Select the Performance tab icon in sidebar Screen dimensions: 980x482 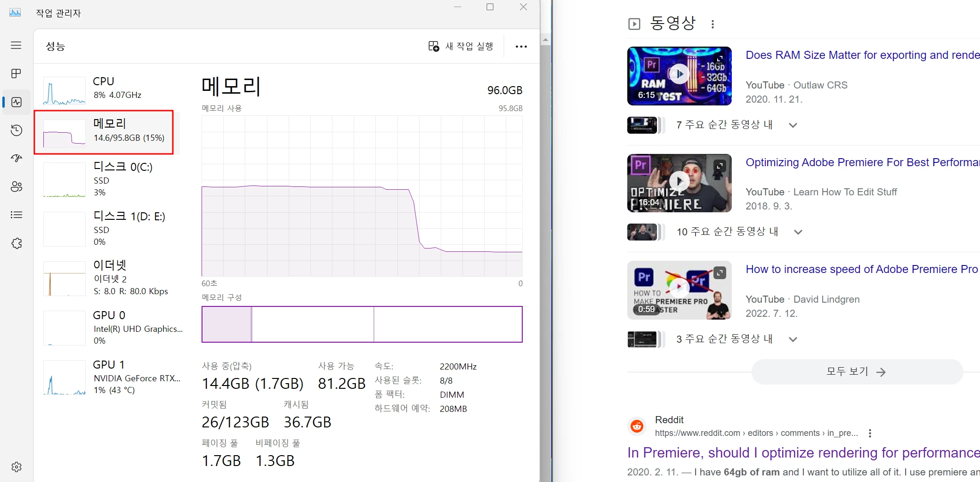pyautogui.click(x=16, y=102)
